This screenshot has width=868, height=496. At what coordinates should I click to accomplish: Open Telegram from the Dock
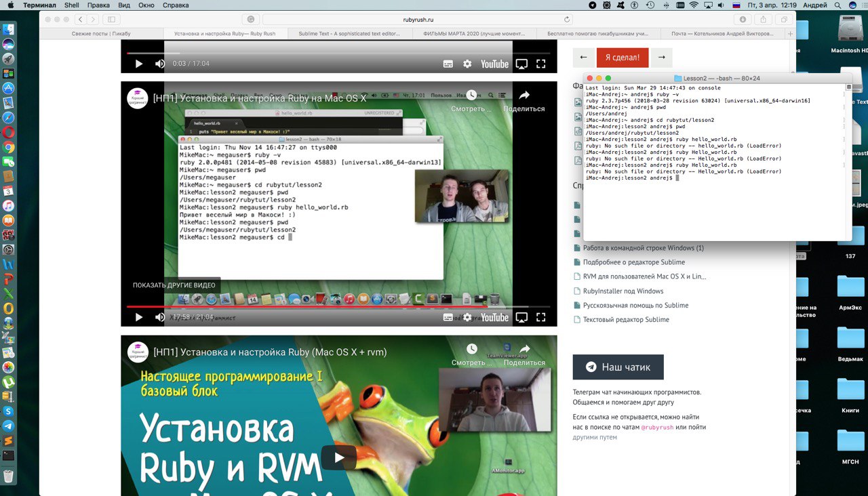8,426
